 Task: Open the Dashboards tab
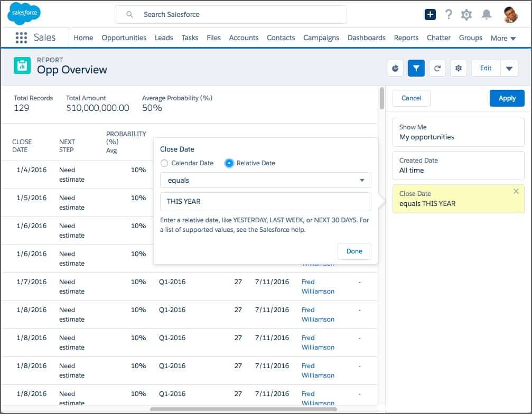click(x=367, y=37)
